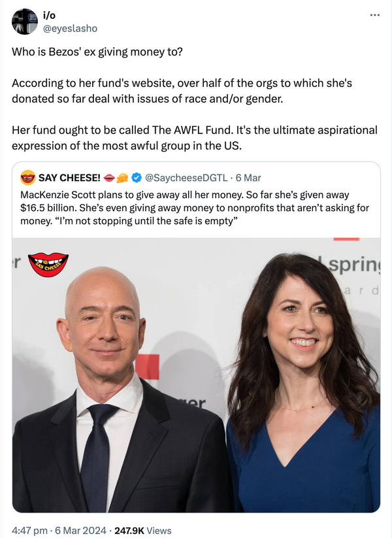Open the three-dot more options menu
This screenshot has width=392, height=538.
coord(374,15)
